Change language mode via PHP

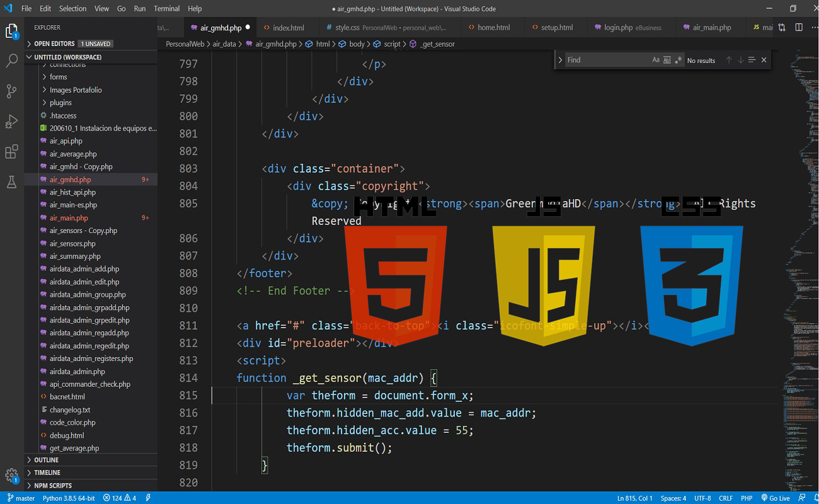746,498
